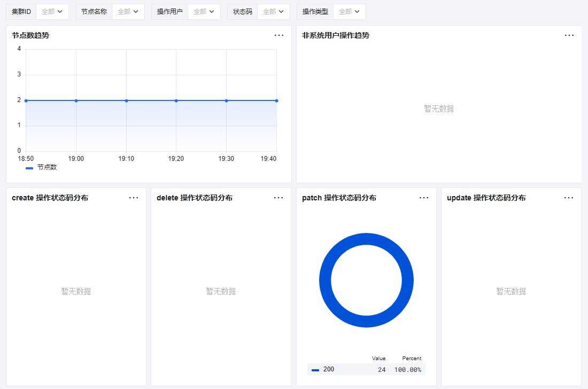Viewport: 588px width, 389px height.
Task: Open the delete 操作状态码分布 panel menu
Action: click(x=278, y=198)
